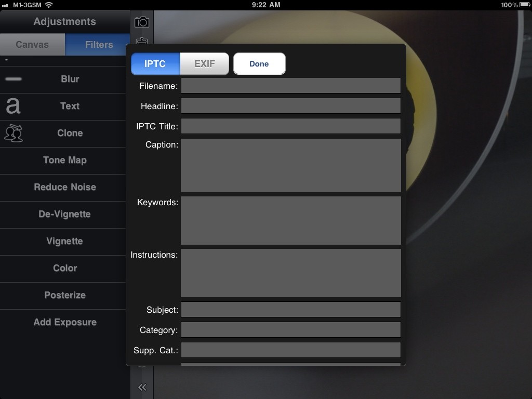Tap the Adjustments panel title

coord(64,21)
